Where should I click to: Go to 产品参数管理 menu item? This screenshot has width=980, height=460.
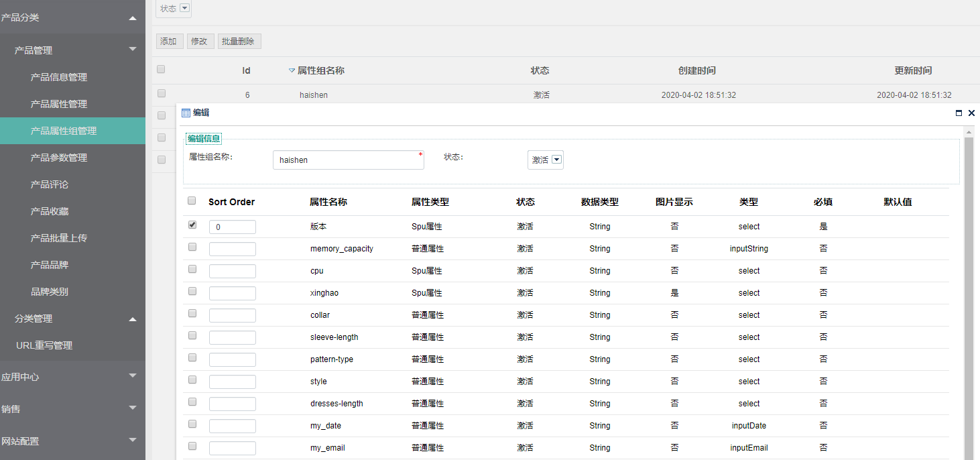point(59,158)
